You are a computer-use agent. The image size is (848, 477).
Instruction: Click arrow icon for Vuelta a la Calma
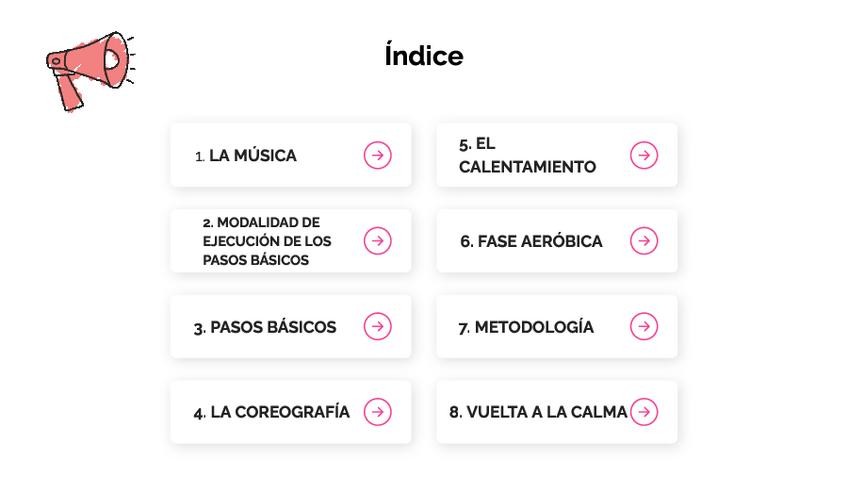point(644,412)
